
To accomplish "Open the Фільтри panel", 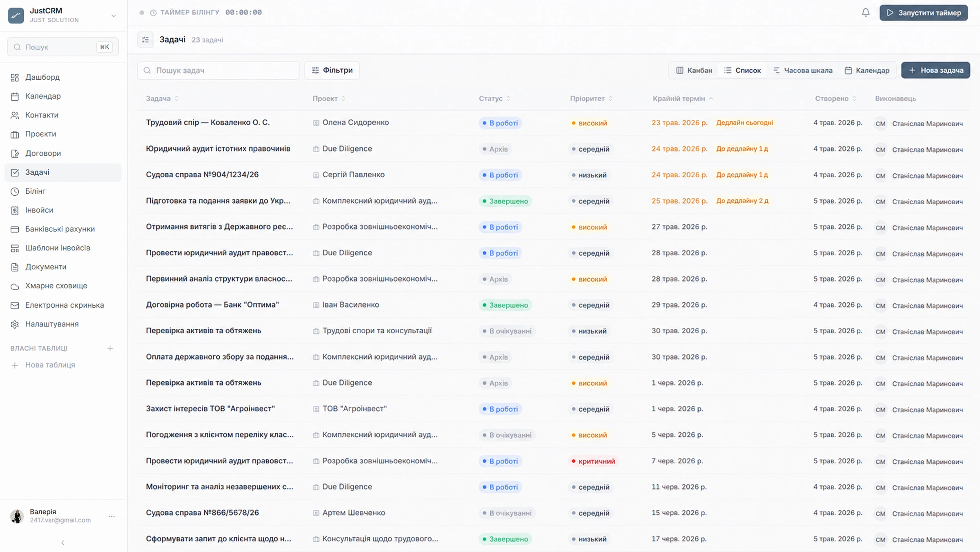I will [332, 70].
